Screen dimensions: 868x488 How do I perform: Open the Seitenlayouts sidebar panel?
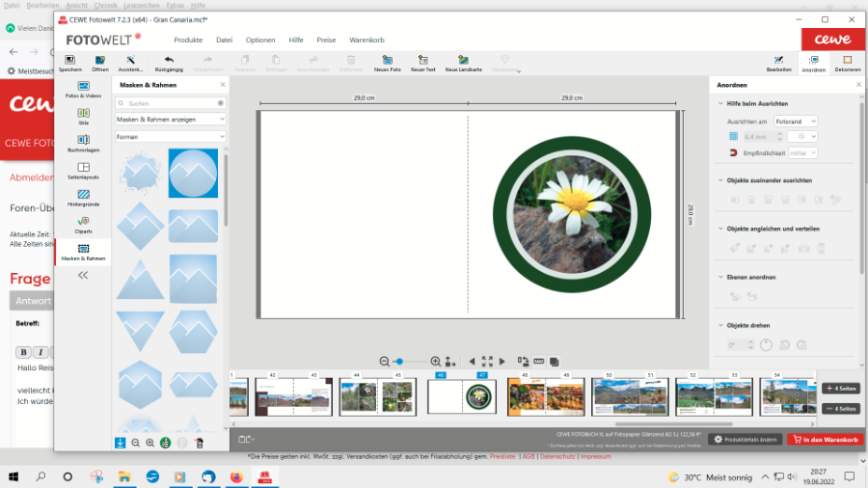[x=83, y=170]
